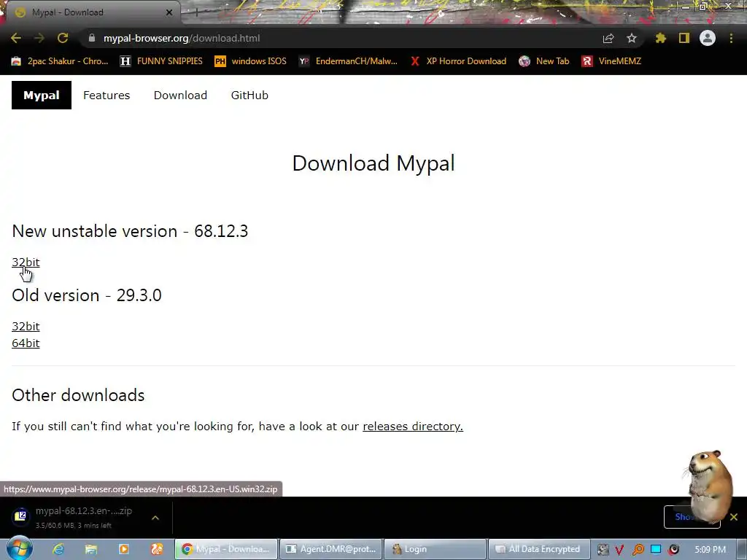Switch to the Agent.DMR@prot... taskbar window
747x560 pixels.
point(330,550)
